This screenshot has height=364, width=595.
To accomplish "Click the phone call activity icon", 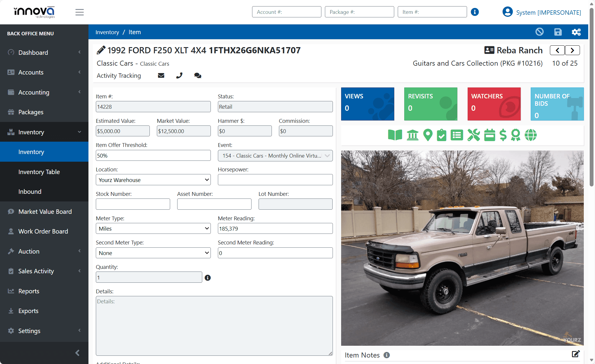I will (x=179, y=76).
